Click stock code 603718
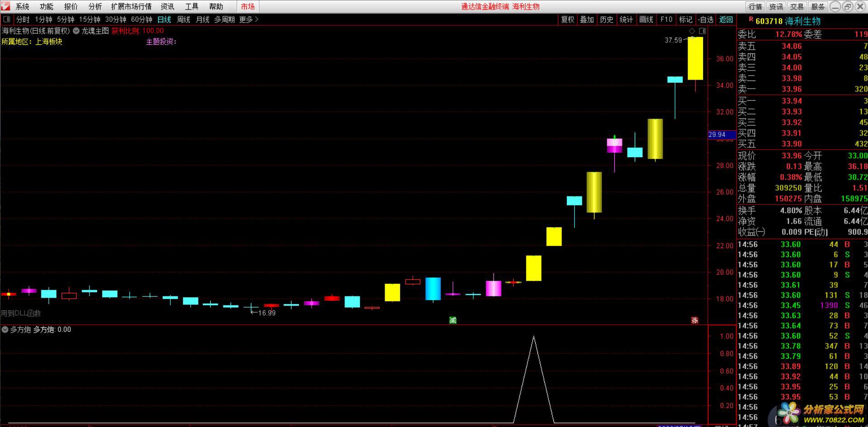This screenshot has height=427, width=868. 769,21
